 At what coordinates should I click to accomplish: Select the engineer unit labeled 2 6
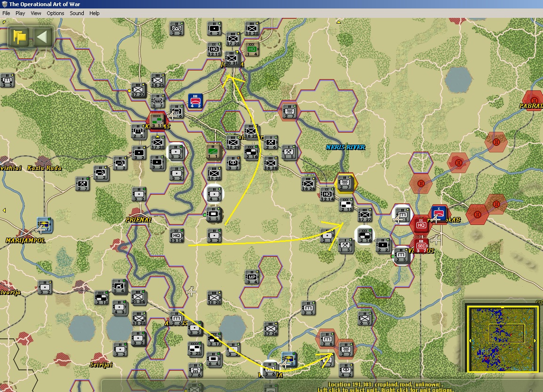tap(271, 142)
